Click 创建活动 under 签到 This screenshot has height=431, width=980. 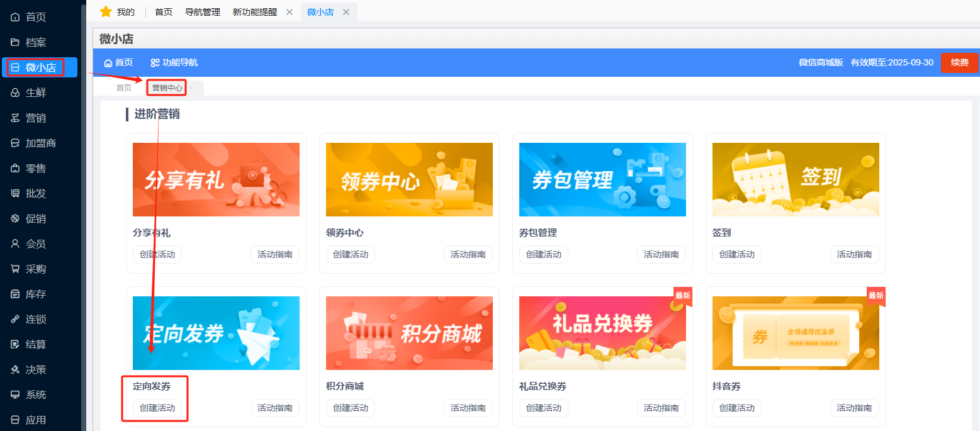[x=737, y=254]
